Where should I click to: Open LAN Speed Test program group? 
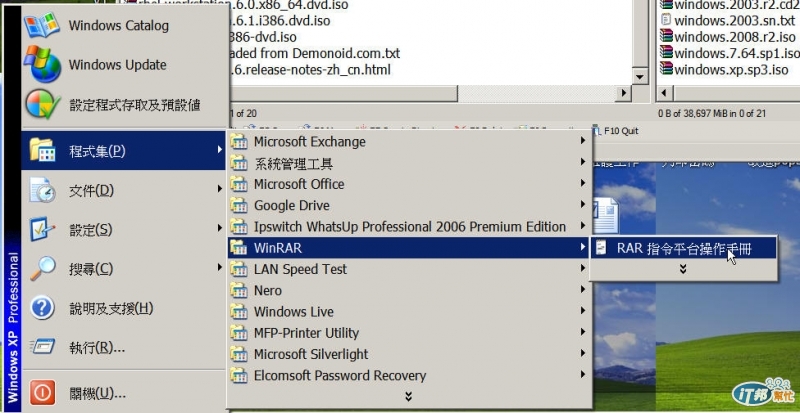click(410, 269)
